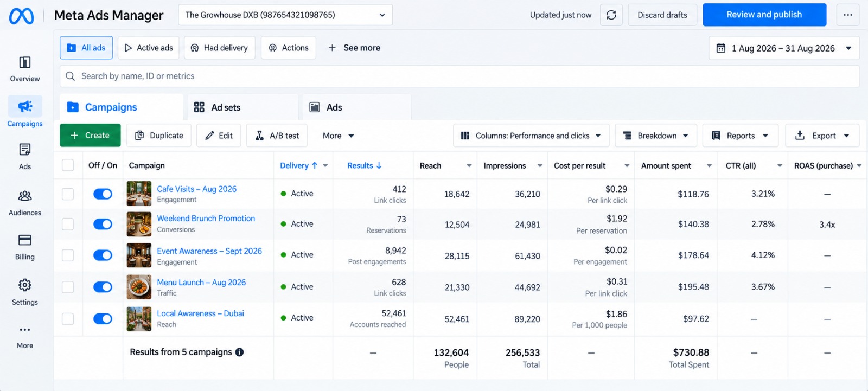The image size is (868, 391).
Task: Click the Edit pencil icon
Action: [209, 136]
